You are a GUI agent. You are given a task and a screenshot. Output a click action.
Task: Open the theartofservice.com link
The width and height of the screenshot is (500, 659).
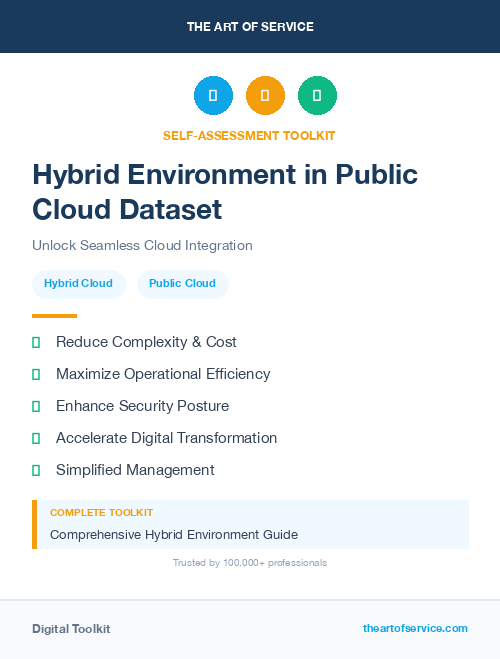coord(415,628)
